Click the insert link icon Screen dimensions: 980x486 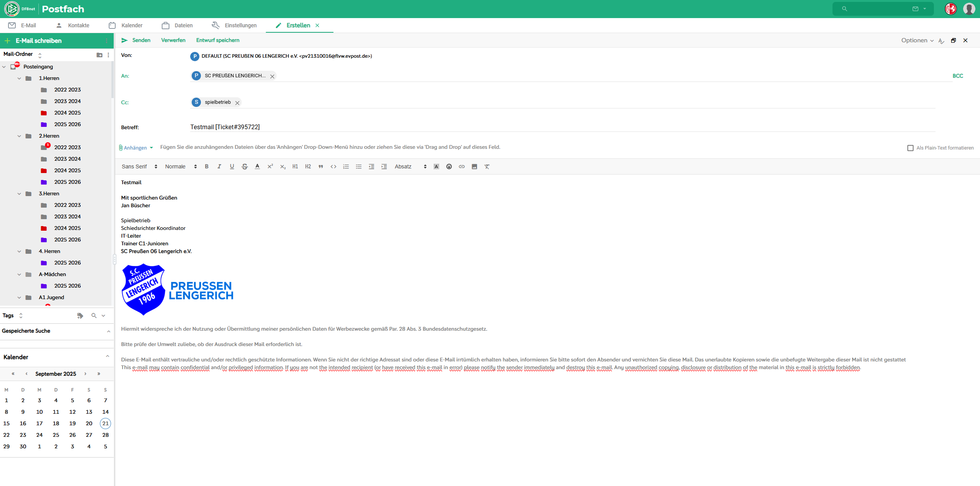(462, 166)
